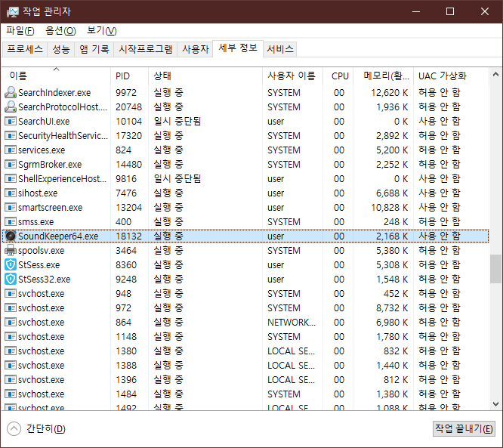Click icon of svchost.exe PID 864
The height and width of the screenshot is (448, 503).
(x=11, y=322)
